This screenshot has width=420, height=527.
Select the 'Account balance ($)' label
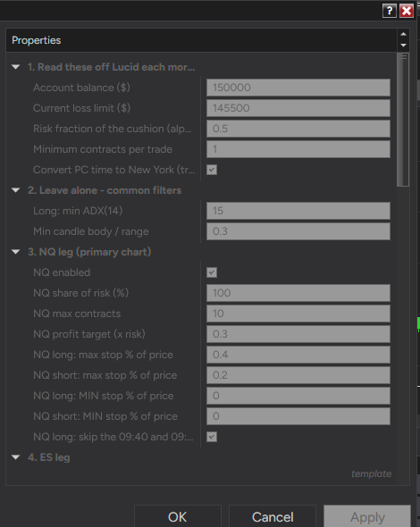click(81, 88)
